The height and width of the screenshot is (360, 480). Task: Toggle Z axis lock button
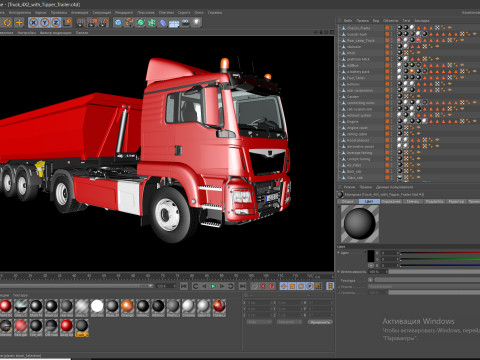coord(56,23)
